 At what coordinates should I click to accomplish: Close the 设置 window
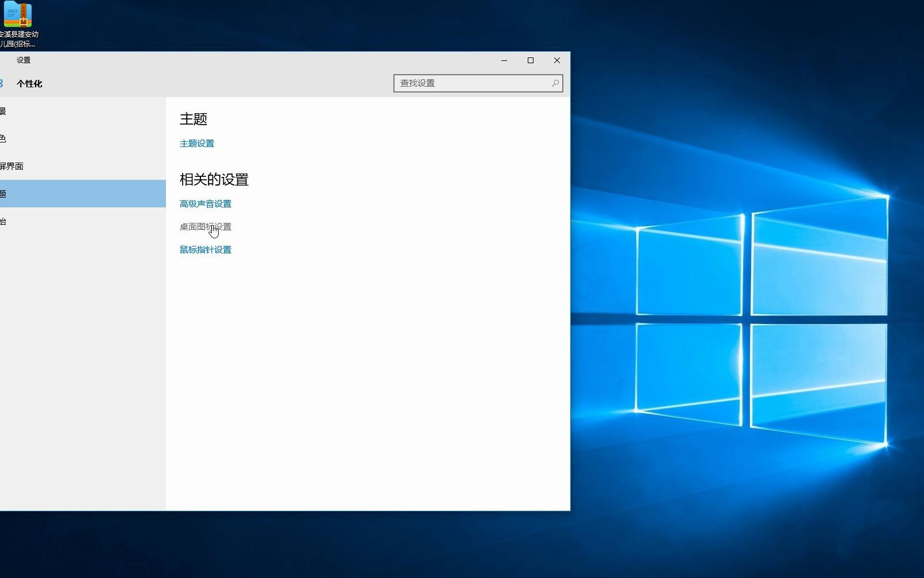pyautogui.click(x=557, y=60)
